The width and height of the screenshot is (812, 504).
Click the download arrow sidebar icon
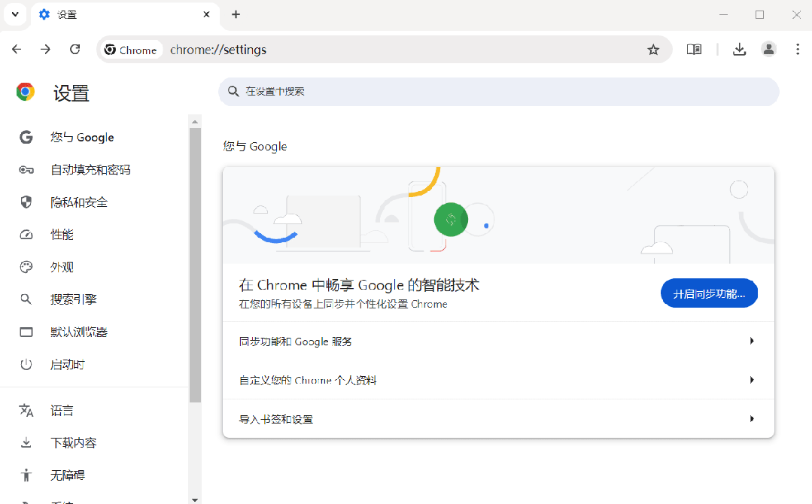pyautogui.click(x=26, y=443)
